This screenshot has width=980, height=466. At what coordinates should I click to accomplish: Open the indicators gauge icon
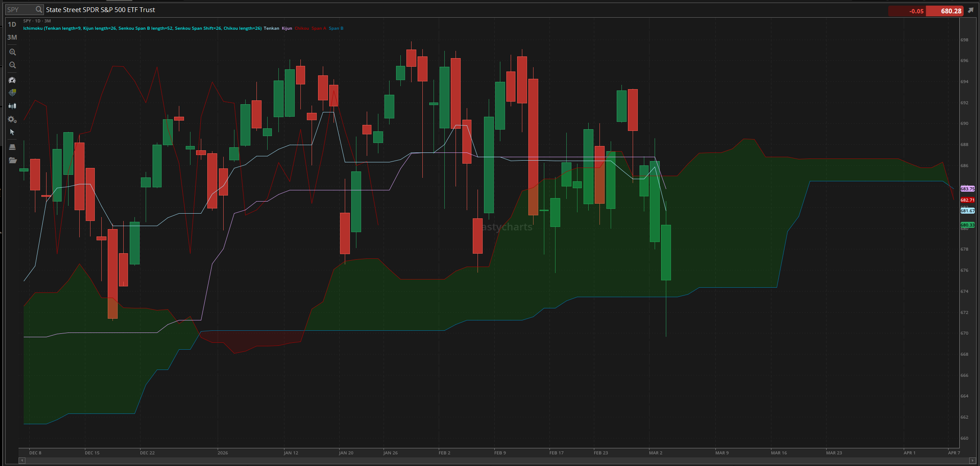[x=12, y=80]
